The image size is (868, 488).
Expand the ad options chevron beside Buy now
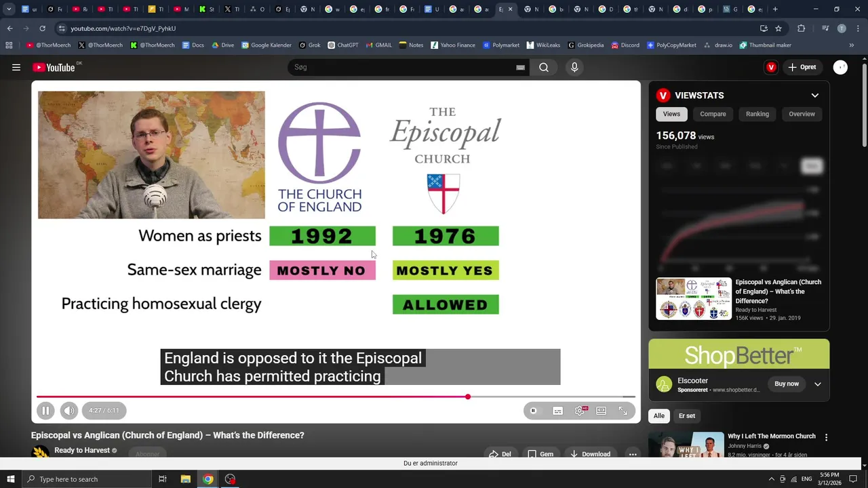[818, 384]
